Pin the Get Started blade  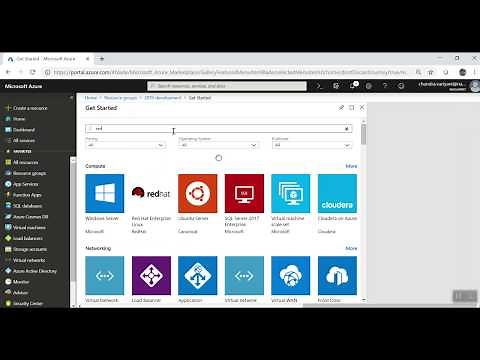point(341,108)
